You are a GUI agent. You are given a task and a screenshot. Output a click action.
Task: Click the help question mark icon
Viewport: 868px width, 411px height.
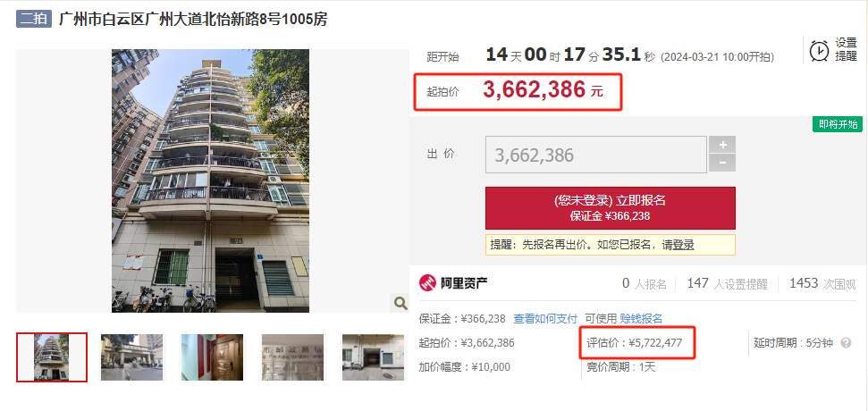tap(846, 343)
